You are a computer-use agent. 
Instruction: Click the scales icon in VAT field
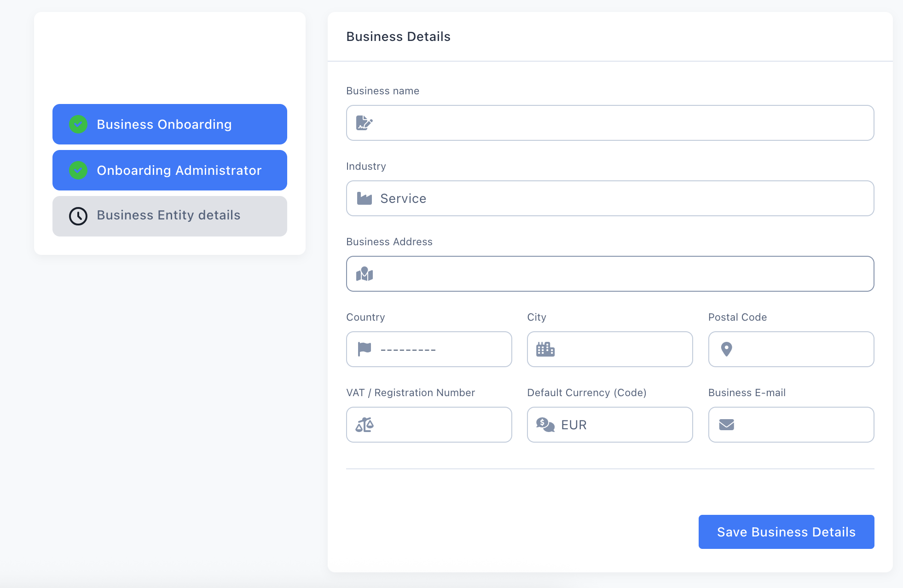pos(364,425)
